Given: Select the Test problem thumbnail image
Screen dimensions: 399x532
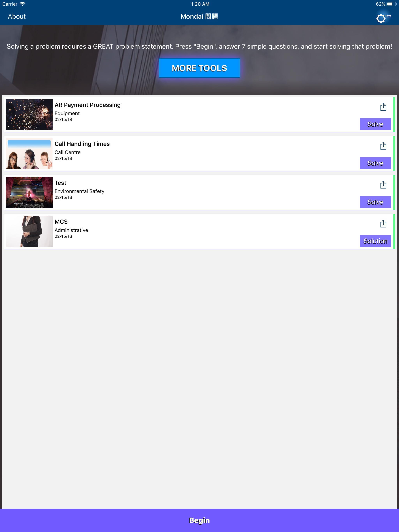Looking at the screenshot, I should pyautogui.click(x=29, y=192).
